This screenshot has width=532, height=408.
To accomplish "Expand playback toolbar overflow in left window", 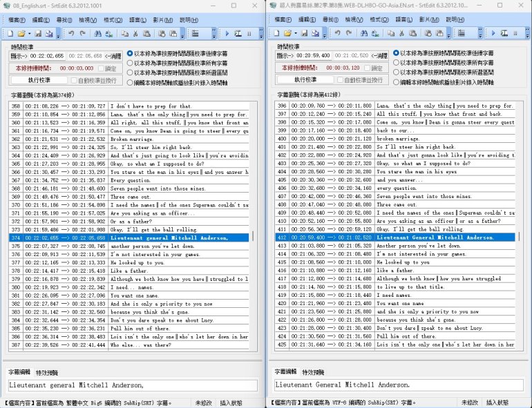I will [x=261, y=34].
